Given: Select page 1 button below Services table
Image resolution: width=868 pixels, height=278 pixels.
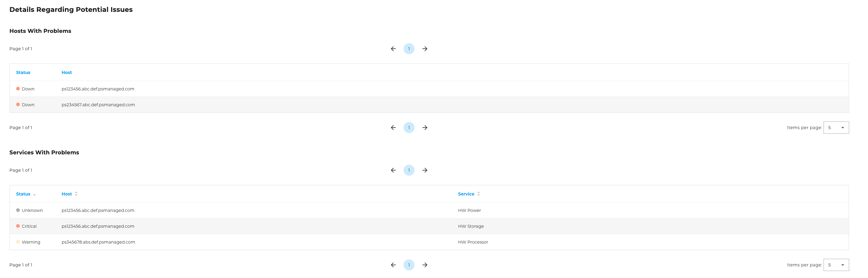Looking at the screenshot, I should (409, 265).
